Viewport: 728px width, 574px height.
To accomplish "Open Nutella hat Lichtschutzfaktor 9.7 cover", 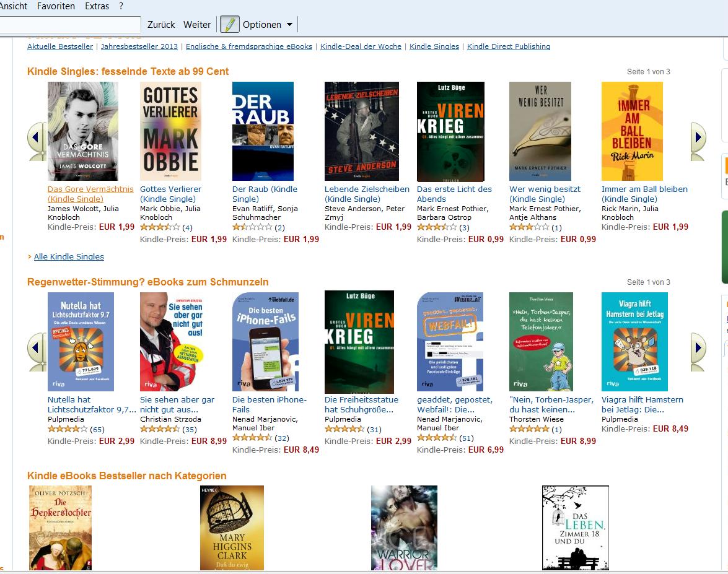I will pos(81,342).
